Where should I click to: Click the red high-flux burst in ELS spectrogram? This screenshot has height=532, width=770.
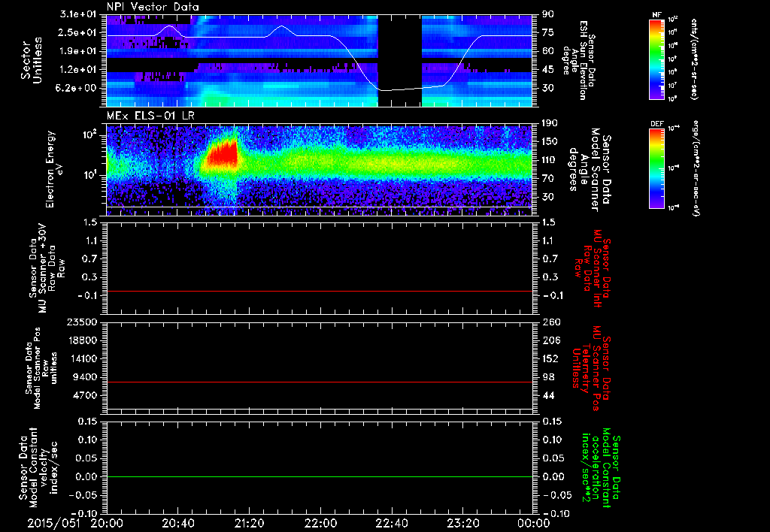coord(222,153)
